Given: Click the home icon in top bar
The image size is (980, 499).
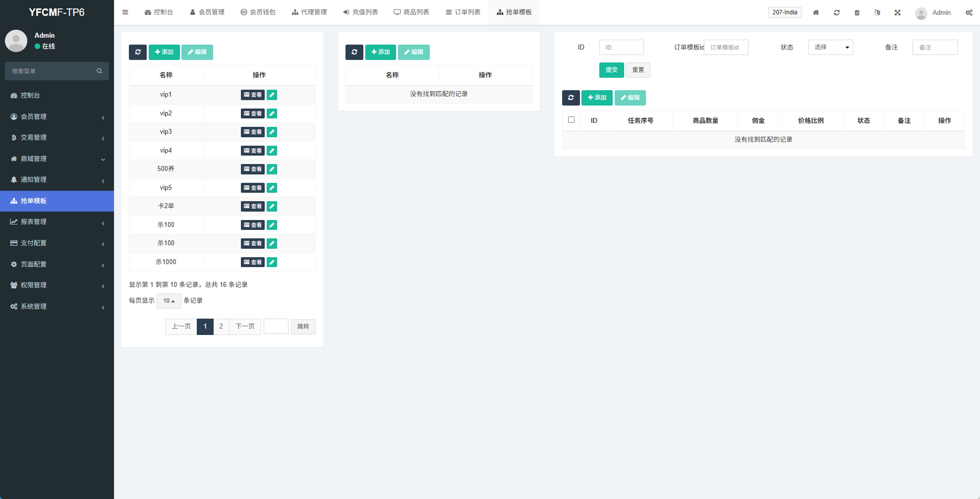Looking at the screenshot, I should pos(816,12).
